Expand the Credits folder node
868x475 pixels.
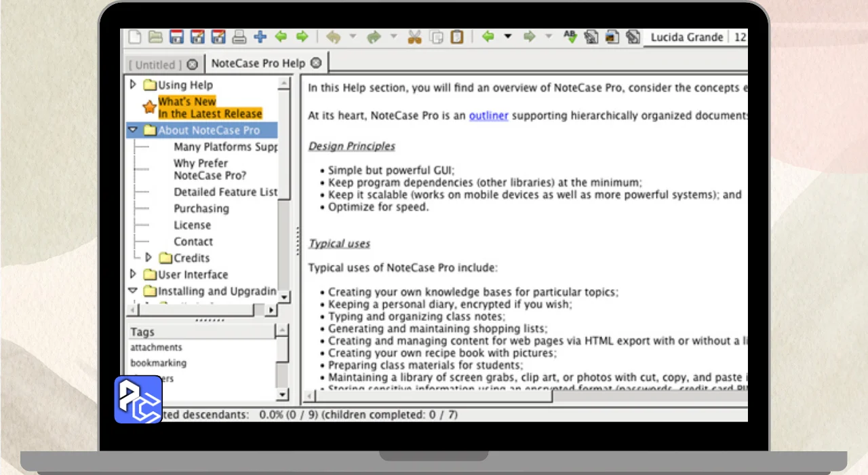click(149, 258)
